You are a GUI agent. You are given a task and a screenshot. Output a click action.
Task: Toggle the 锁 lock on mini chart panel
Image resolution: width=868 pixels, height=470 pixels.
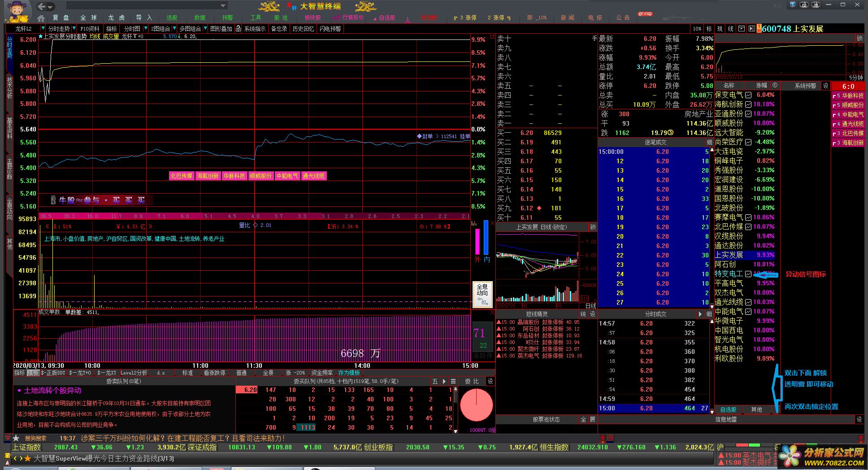859,38
